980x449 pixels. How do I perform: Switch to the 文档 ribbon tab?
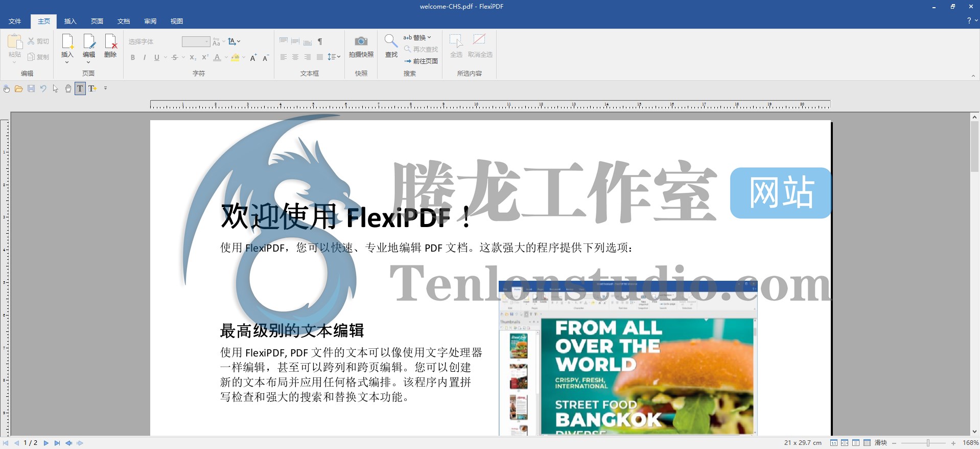124,21
